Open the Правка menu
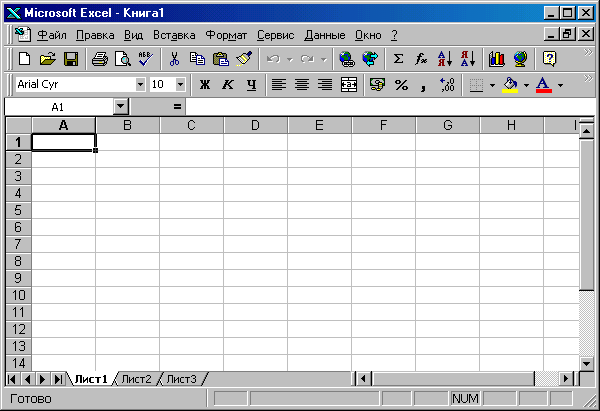600x411 pixels. click(x=95, y=35)
